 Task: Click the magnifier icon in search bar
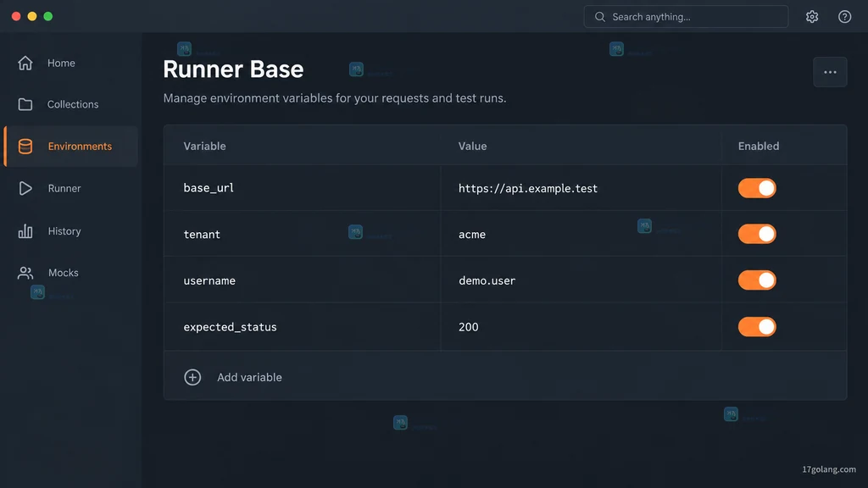click(599, 17)
